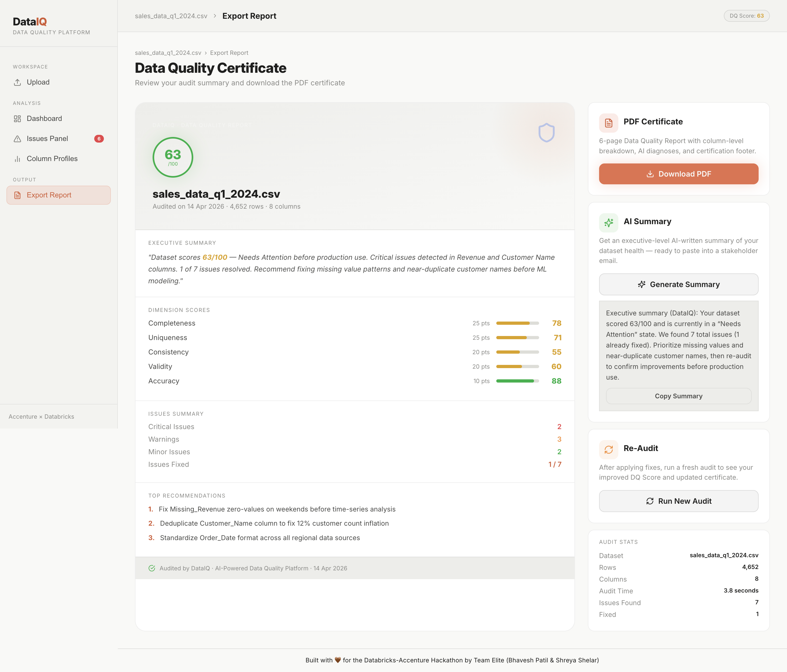
Task: Click sales_data_q1_2024.csv breadcrumb in top bar
Action: [x=171, y=16]
